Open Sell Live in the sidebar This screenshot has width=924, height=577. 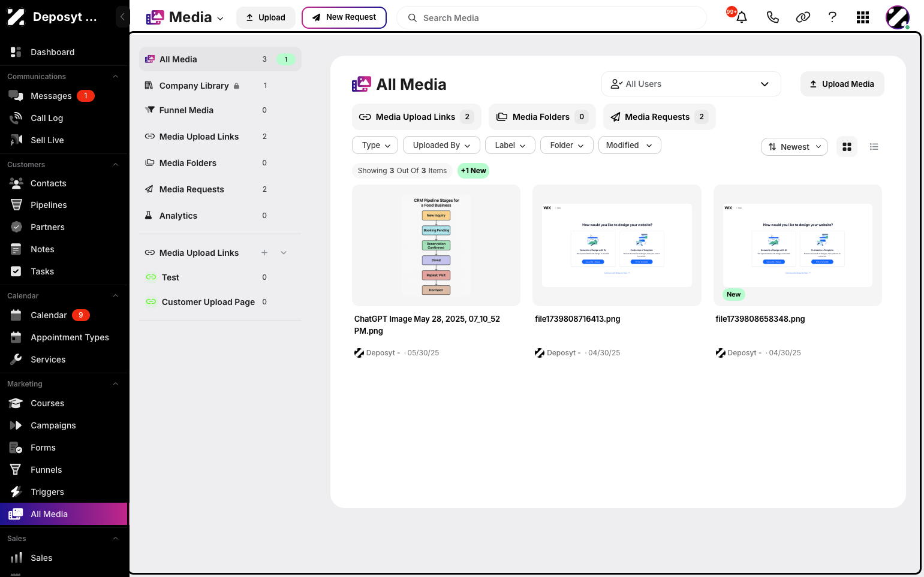pos(64,140)
